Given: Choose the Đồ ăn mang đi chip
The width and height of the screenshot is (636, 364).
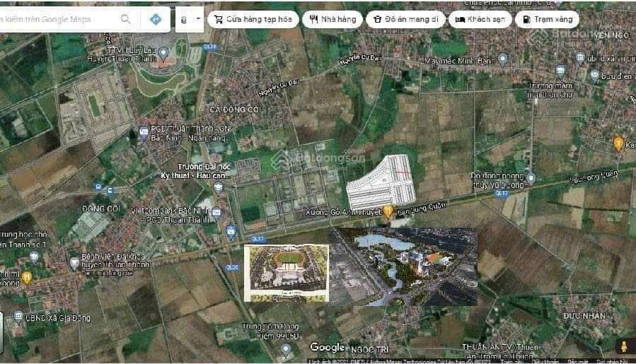Looking at the screenshot, I should coord(405,20).
